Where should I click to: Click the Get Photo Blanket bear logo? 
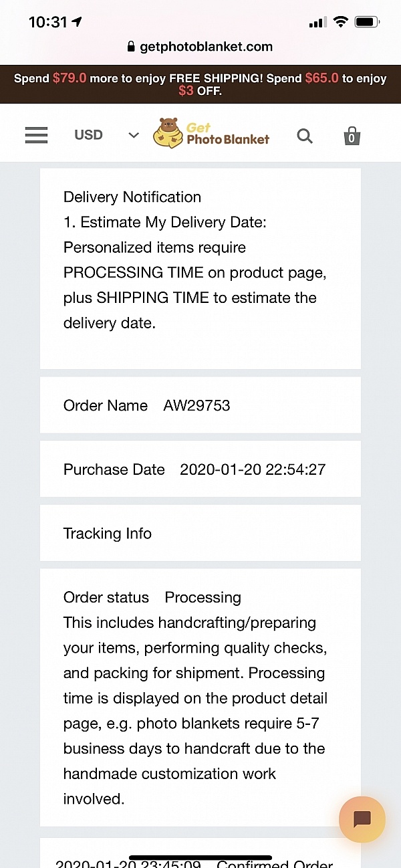click(x=211, y=132)
